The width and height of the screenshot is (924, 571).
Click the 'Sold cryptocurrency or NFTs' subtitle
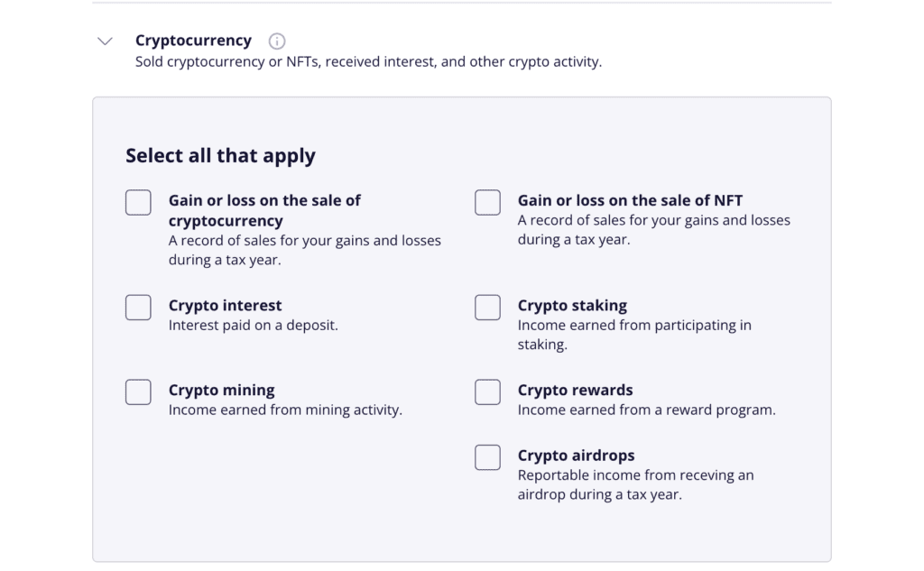pos(368,62)
